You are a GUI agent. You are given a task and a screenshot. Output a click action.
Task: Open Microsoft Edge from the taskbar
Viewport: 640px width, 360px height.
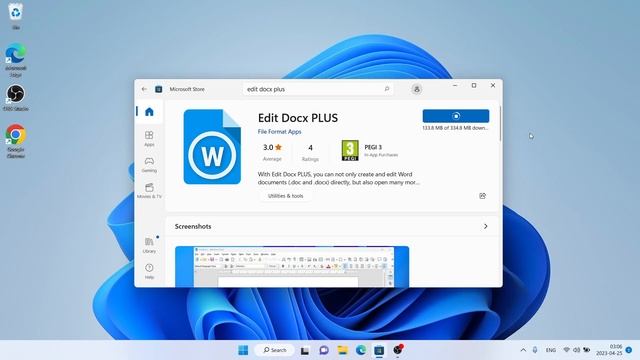click(361, 350)
